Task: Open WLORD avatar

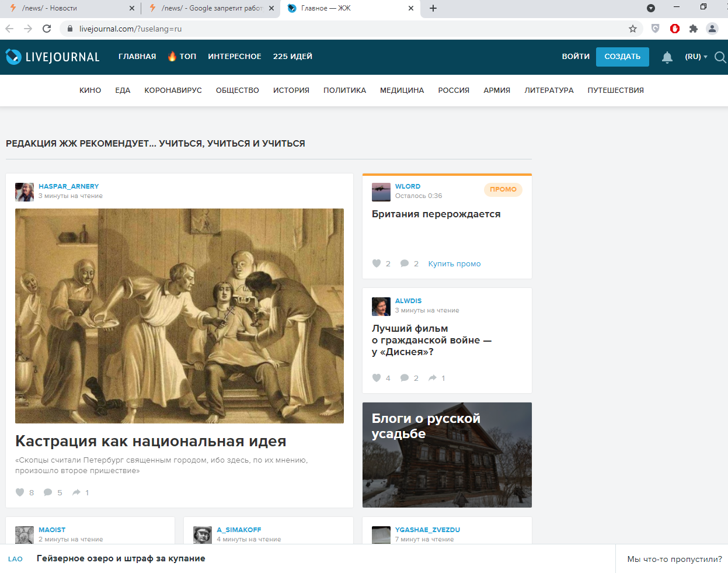Action: [x=381, y=192]
